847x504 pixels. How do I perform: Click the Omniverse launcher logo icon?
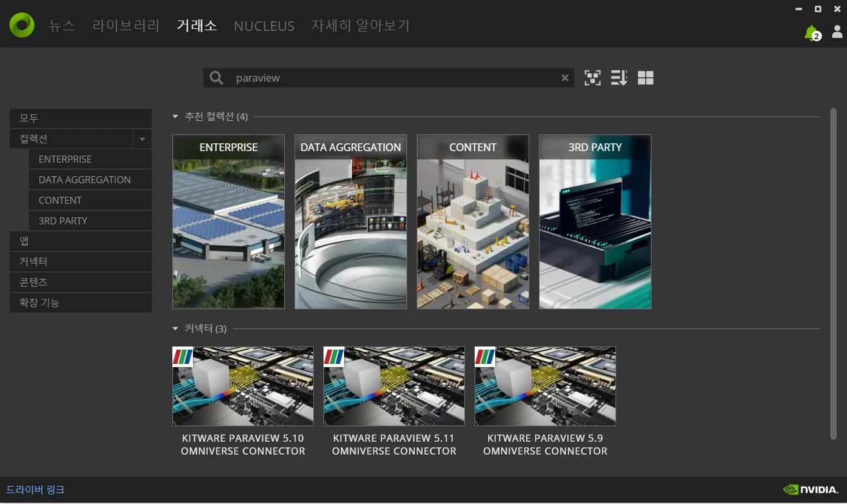pyautogui.click(x=22, y=25)
